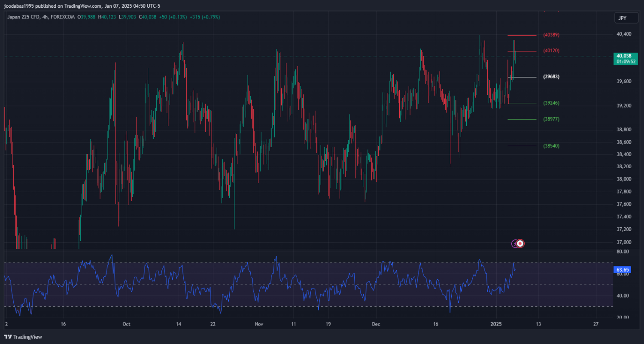Click the green horizontal line at level 38977
The image size is (644, 344).
click(522, 119)
